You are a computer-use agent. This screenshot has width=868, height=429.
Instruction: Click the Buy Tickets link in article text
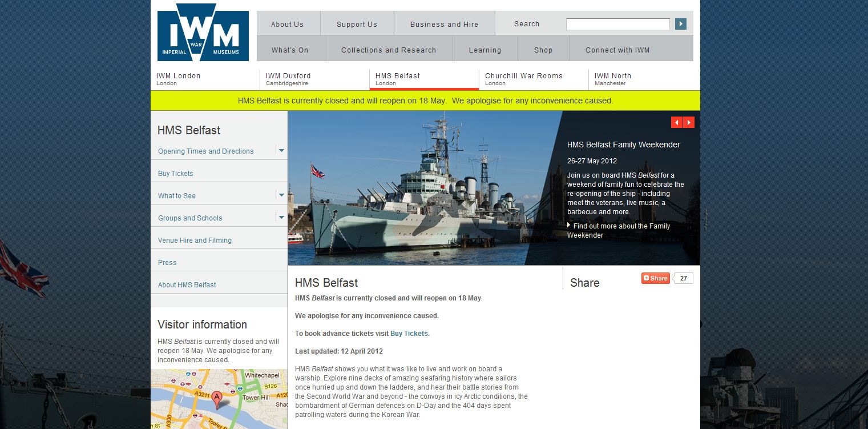coord(409,334)
